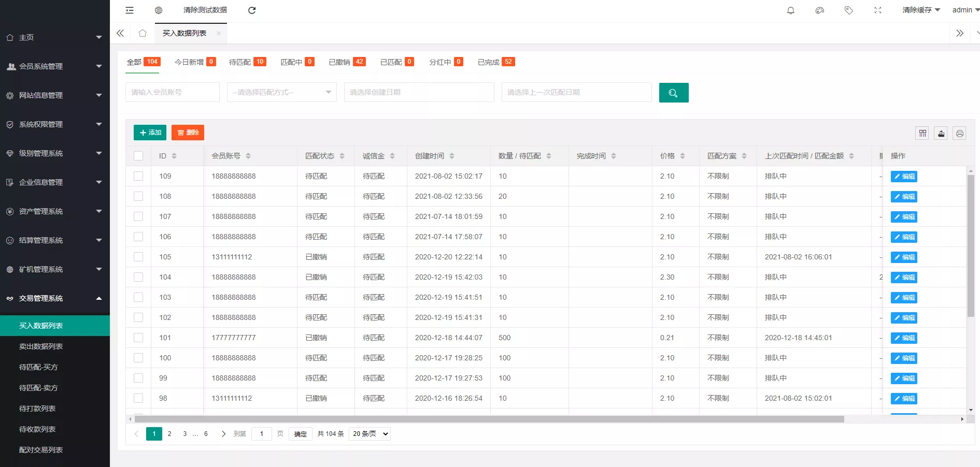
Task: Check the row with ID 108
Action: pos(138,196)
